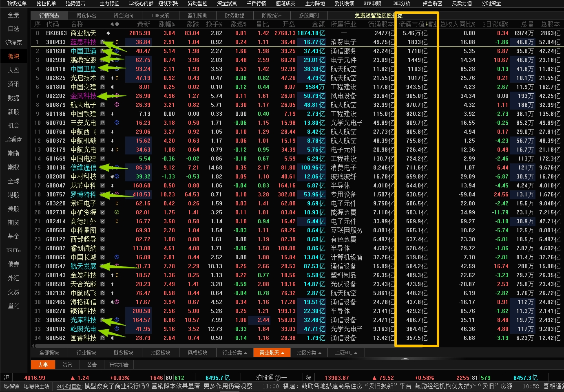The width and height of the screenshot is (564, 392).
Task: Expand the 商业航天 dropdown tab
Action: (272, 353)
